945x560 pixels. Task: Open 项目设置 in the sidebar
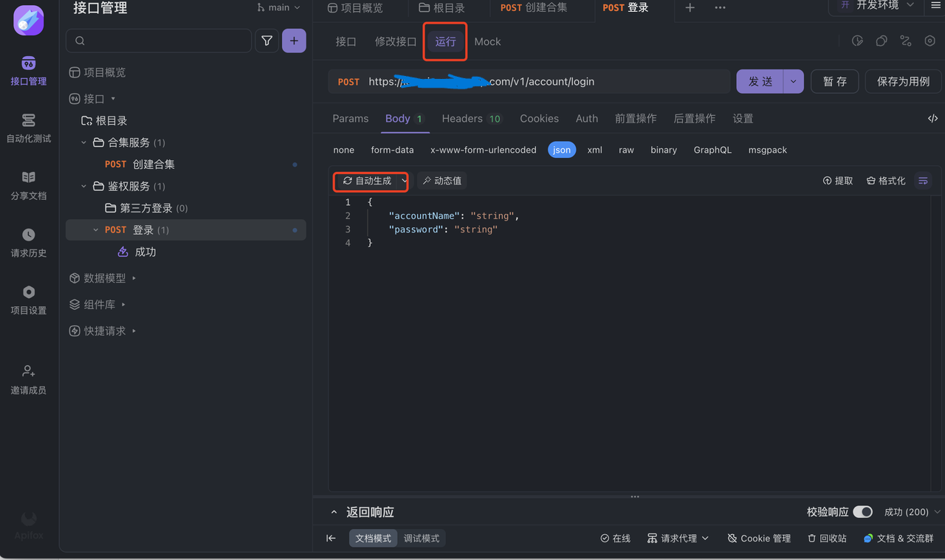pyautogui.click(x=28, y=299)
